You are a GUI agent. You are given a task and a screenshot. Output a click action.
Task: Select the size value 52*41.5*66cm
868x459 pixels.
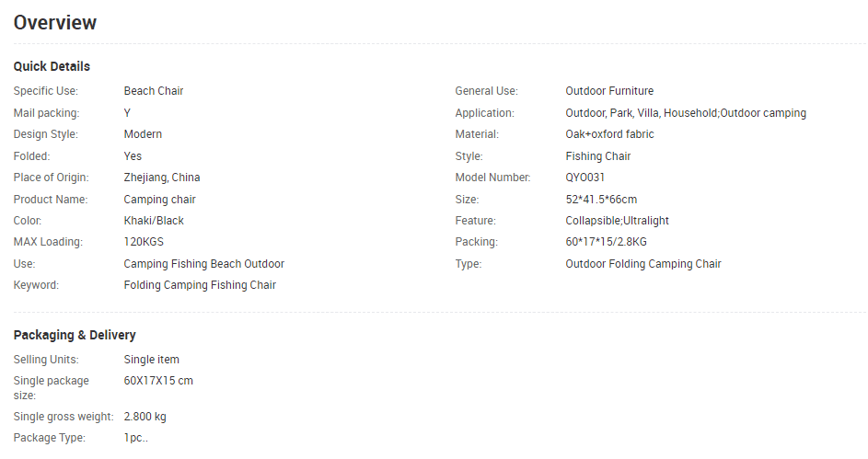601,200
